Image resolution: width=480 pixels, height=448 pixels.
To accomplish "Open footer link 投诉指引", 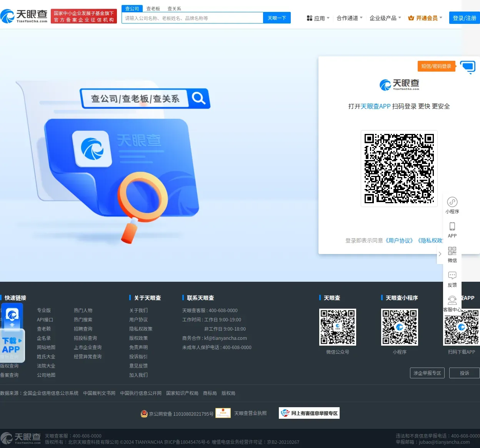I will point(138,356).
